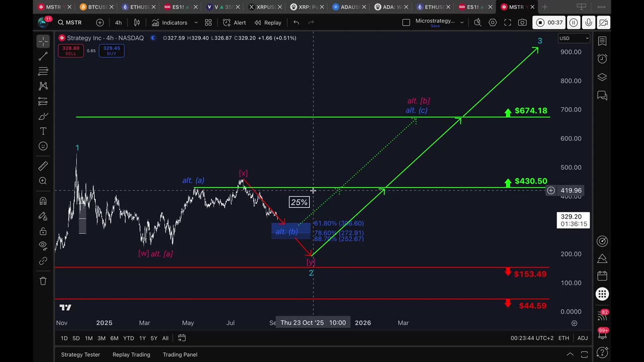644x362 pixels.
Task: Select the crosshair cursor tool
Action: tap(43, 41)
